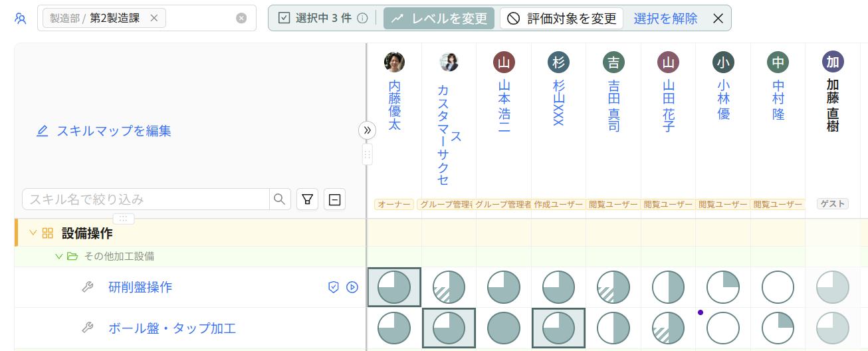Open the 小林優 name link
Image resolution: width=868 pixels, height=351 pixels.
coord(723,100)
